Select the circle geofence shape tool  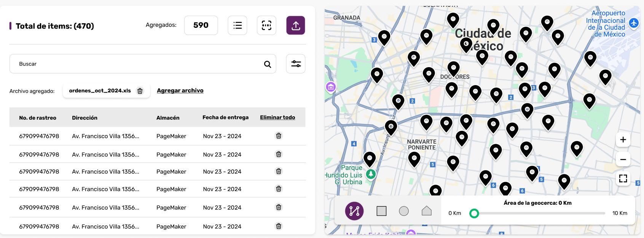tap(404, 211)
